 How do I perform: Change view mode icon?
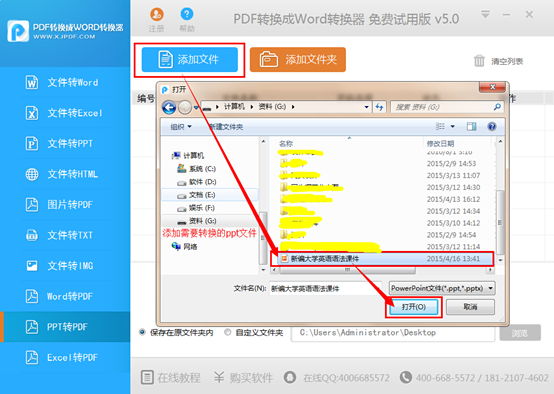click(440, 126)
